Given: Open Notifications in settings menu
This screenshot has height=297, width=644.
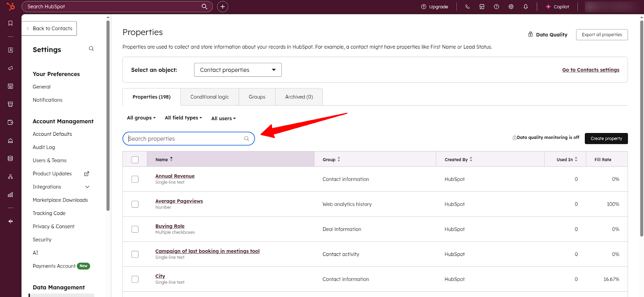Looking at the screenshot, I should tap(47, 100).
